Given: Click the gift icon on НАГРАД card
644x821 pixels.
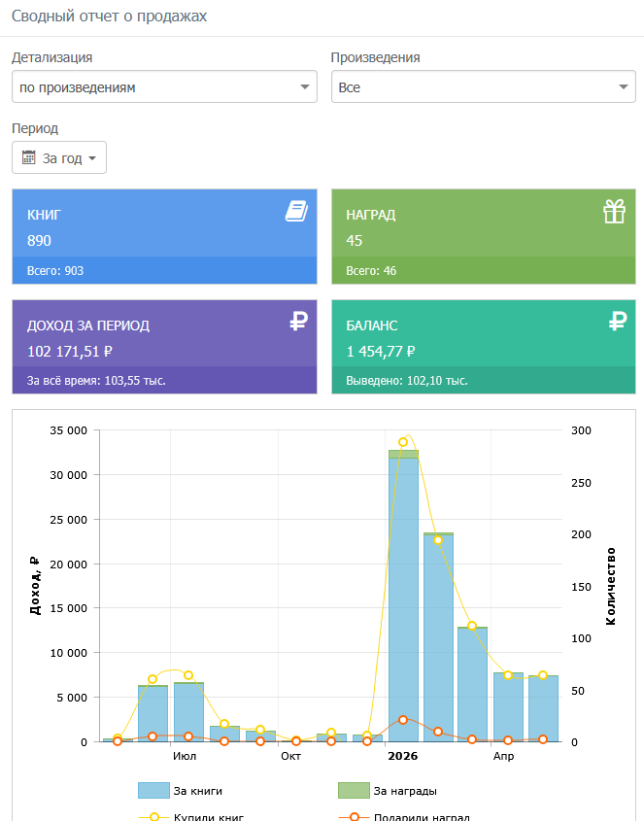Looking at the screenshot, I should pos(614,211).
